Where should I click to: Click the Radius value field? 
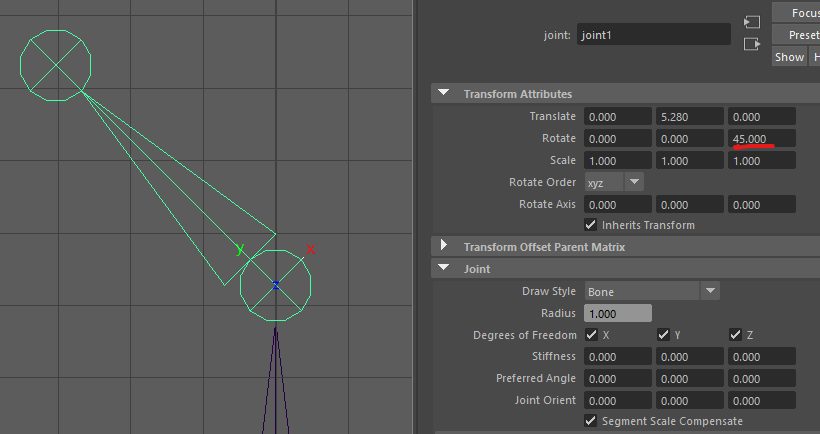pos(618,313)
